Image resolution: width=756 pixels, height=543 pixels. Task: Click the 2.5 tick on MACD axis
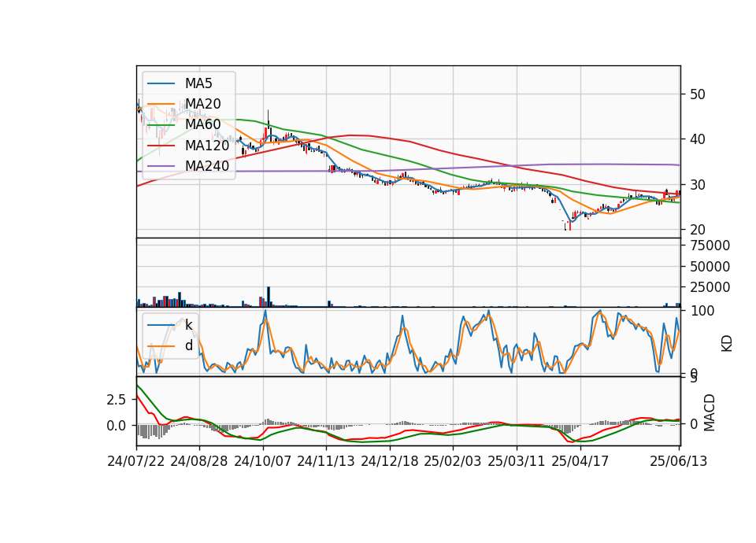(117, 400)
